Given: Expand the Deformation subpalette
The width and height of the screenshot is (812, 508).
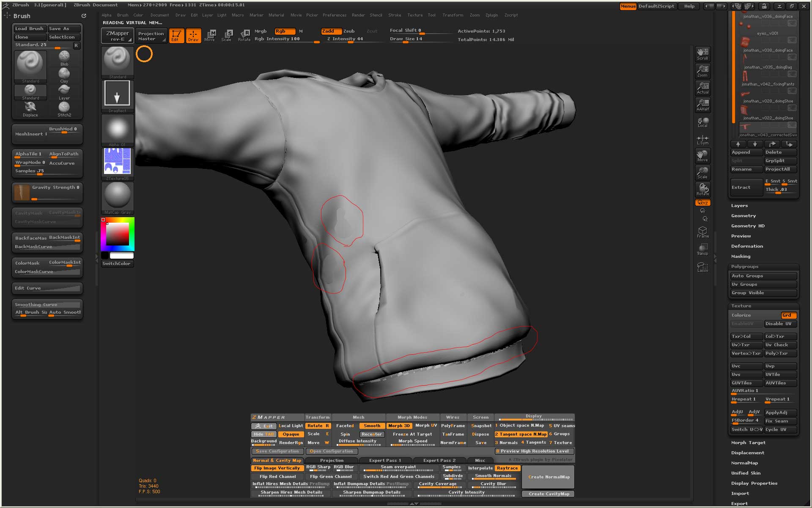Looking at the screenshot, I should pos(747,246).
